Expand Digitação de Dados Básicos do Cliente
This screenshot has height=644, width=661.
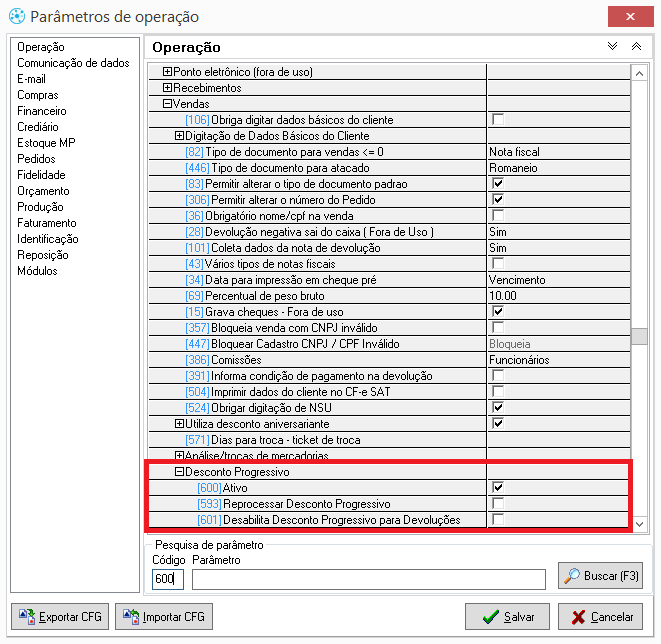(x=180, y=136)
